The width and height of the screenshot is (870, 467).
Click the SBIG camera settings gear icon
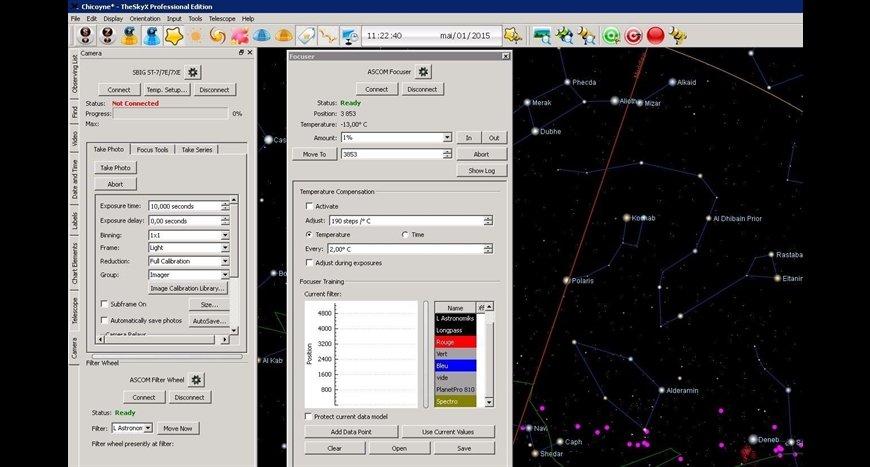(x=193, y=72)
